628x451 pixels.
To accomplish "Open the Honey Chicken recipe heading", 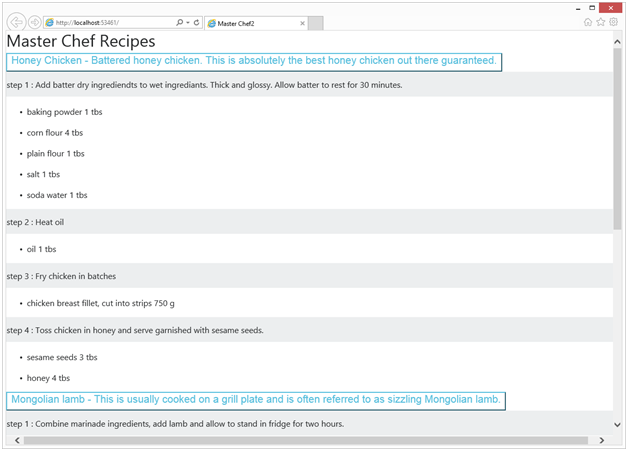I will point(254,62).
